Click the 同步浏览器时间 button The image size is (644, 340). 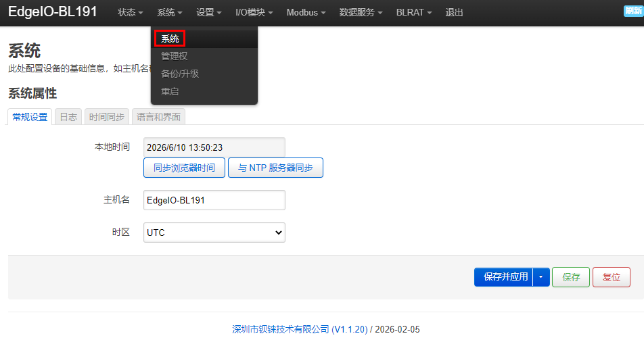(184, 168)
